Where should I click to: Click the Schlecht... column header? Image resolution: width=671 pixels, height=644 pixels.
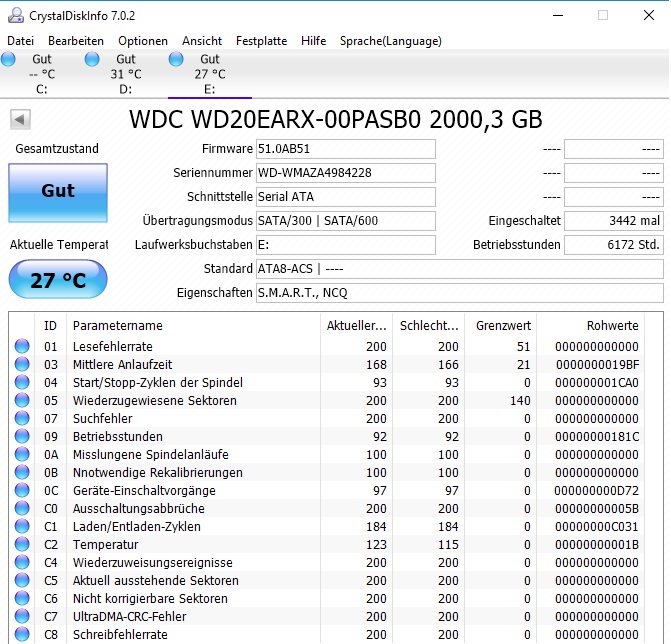click(x=428, y=326)
